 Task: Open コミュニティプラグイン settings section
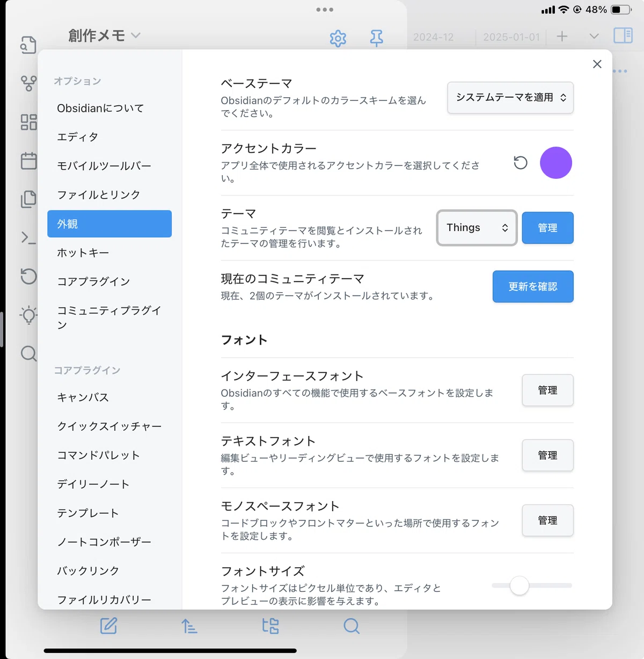point(109,317)
